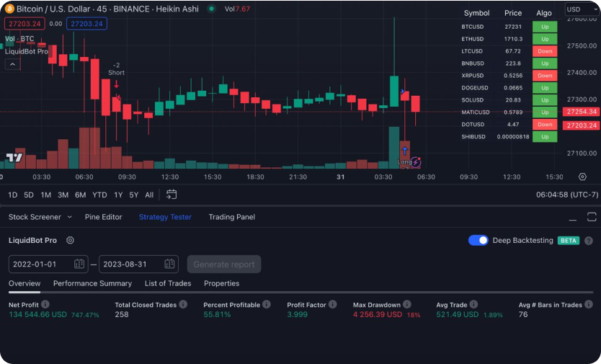Click the Bitcoin symbol icon in chart title

(9, 9)
